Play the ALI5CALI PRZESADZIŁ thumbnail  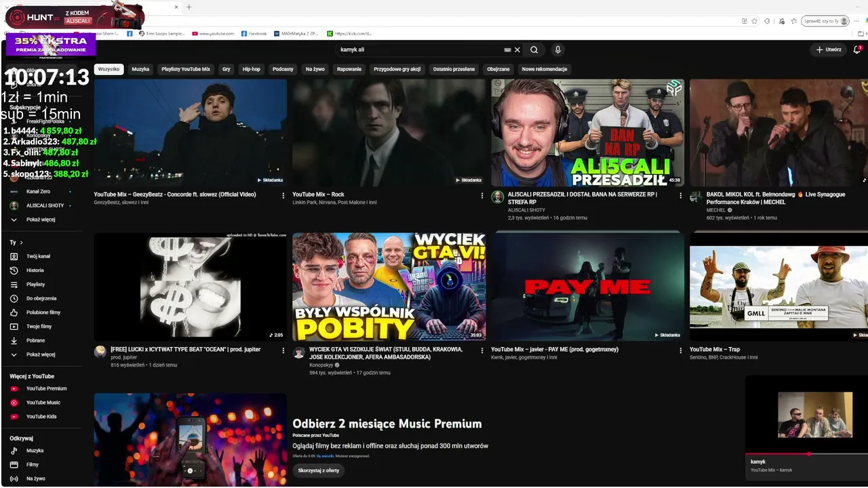[x=588, y=133]
